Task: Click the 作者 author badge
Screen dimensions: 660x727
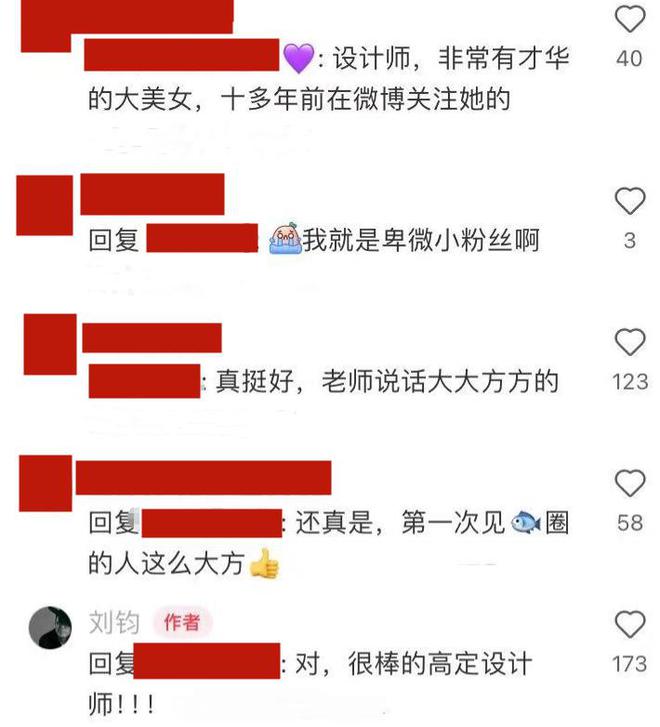Action: 182,622
